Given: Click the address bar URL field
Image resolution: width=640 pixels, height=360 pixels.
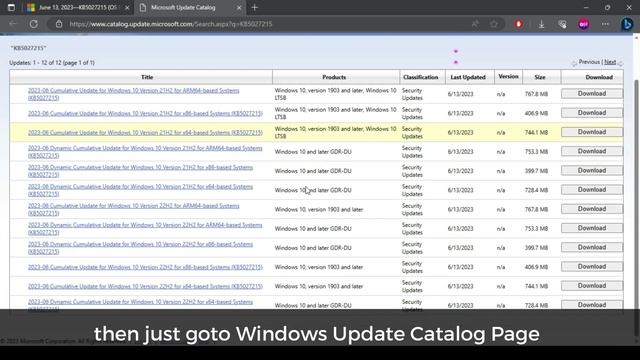Looking at the screenshot, I should [261, 24].
